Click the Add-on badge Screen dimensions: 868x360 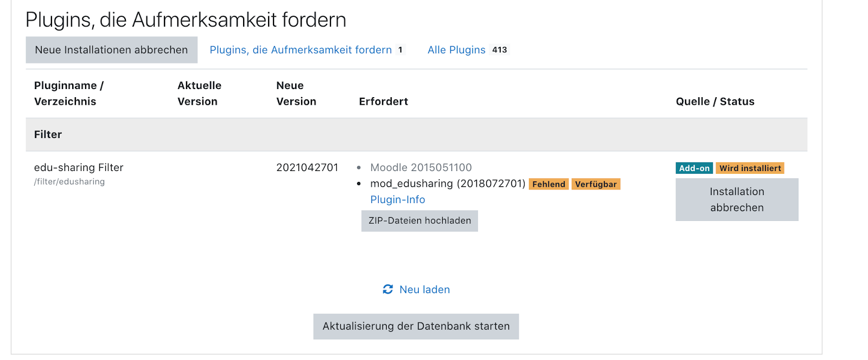coord(694,168)
